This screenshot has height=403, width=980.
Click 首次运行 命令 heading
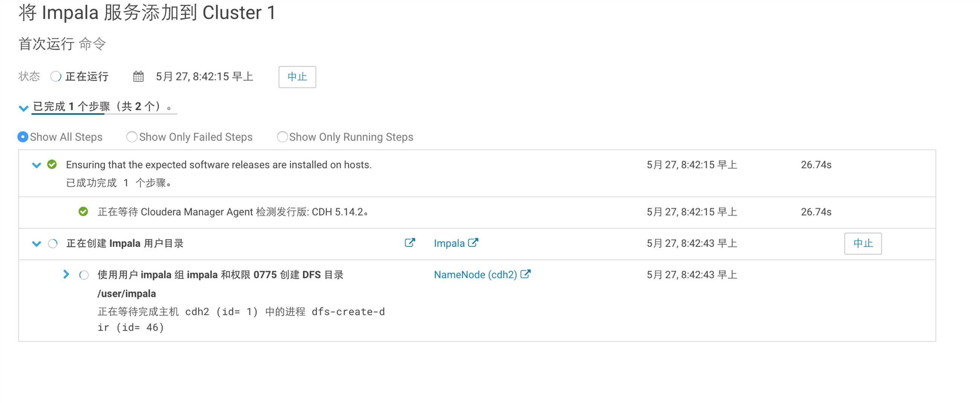point(62,44)
